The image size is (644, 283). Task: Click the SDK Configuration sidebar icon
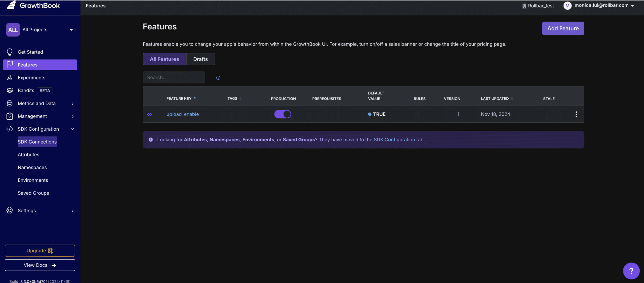(x=9, y=129)
